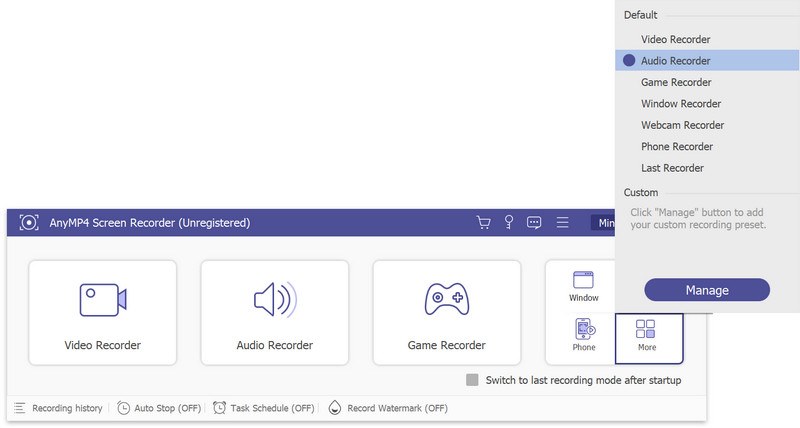Click the 'Custom' section heading
Screen dimensions: 800x428
click(641, 192)
